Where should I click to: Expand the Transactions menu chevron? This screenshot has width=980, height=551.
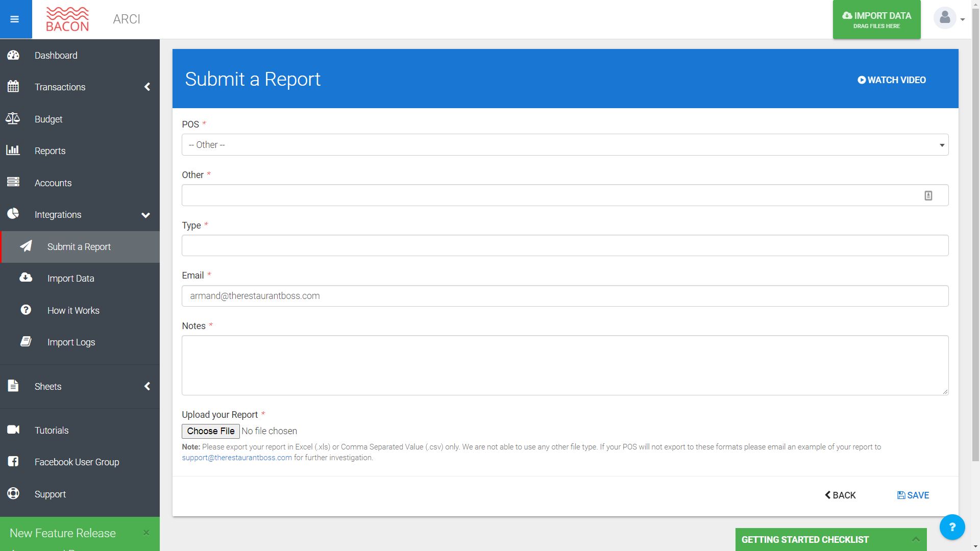(x=147, y=87)
